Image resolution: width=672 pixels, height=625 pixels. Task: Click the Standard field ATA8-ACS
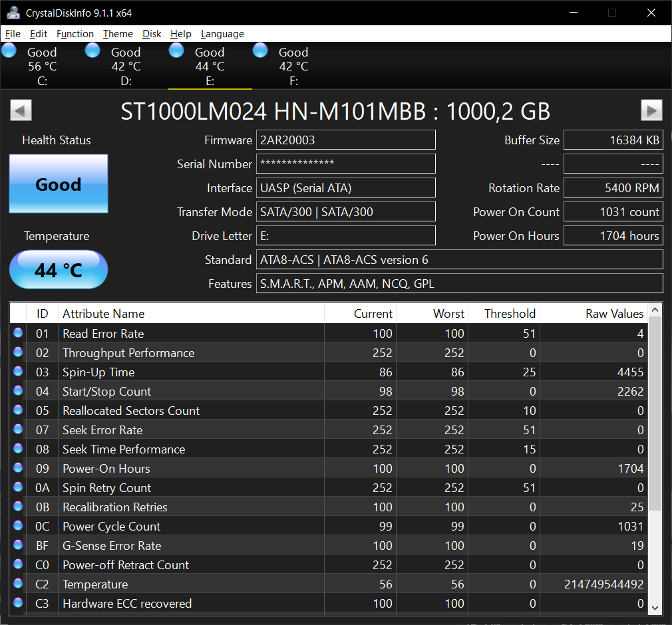[x=460, y=260]
